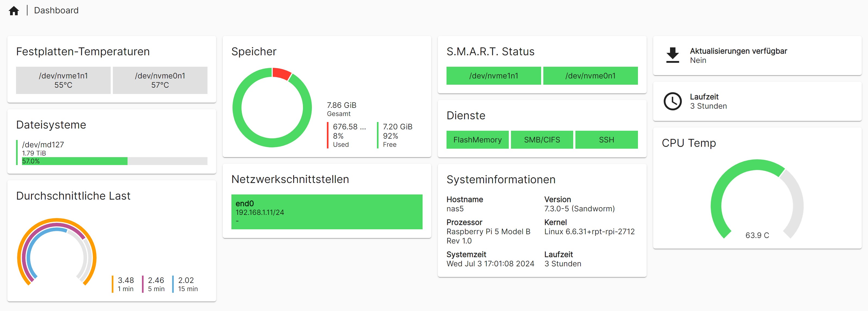Screen dimensions: 868x311
Task: Click the Dienste widget title
Action: point(466,116)
